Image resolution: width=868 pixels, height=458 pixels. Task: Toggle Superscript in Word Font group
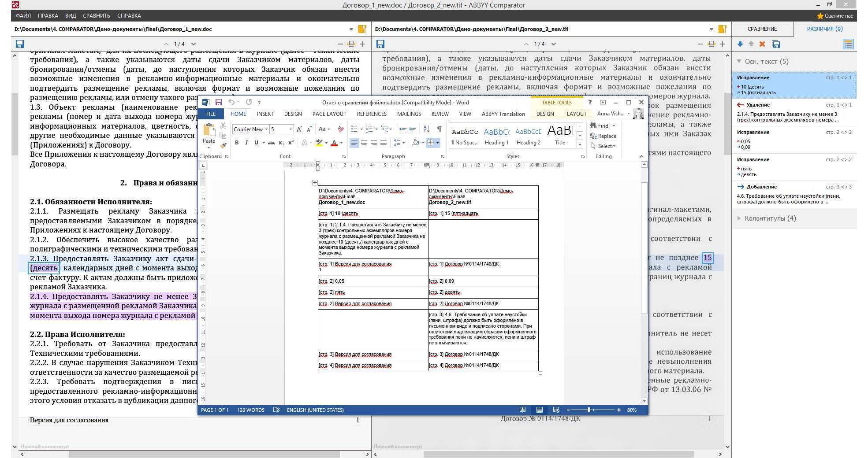click(x=291, y=143)
